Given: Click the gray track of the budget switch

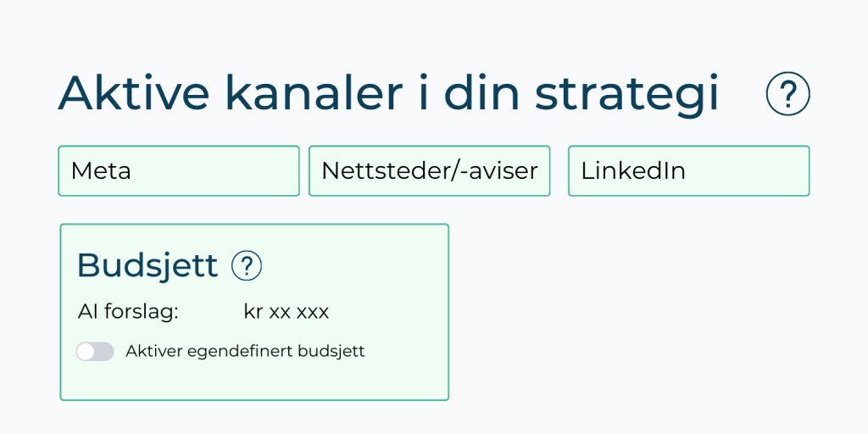Looking at the screenshot, I should click(104, 352).
